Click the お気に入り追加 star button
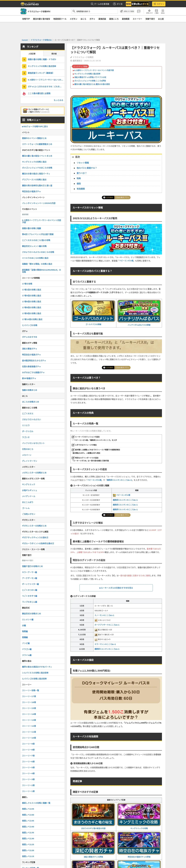Screen dimensions: 186x868 pyautogui.click(x=127, y=11)
